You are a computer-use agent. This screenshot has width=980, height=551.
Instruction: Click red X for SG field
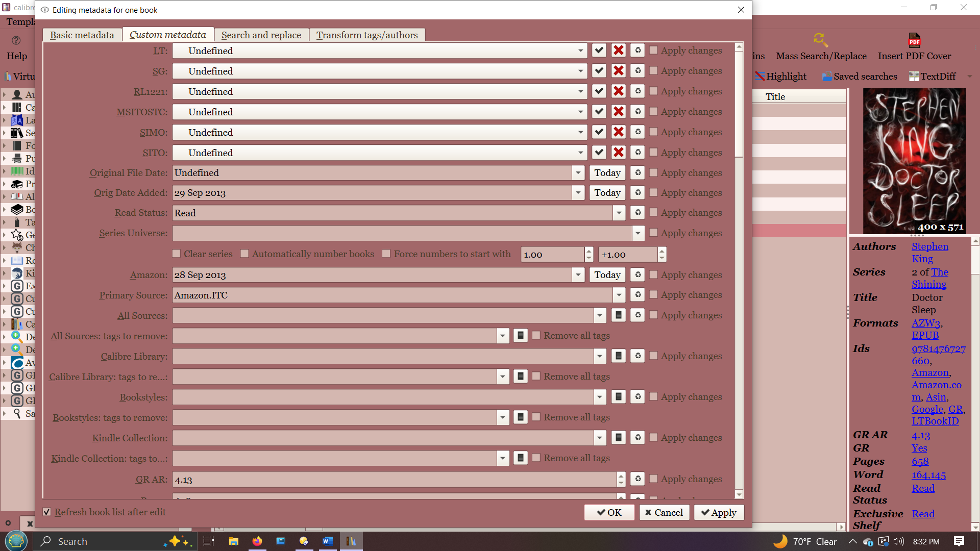pos(619,71)
